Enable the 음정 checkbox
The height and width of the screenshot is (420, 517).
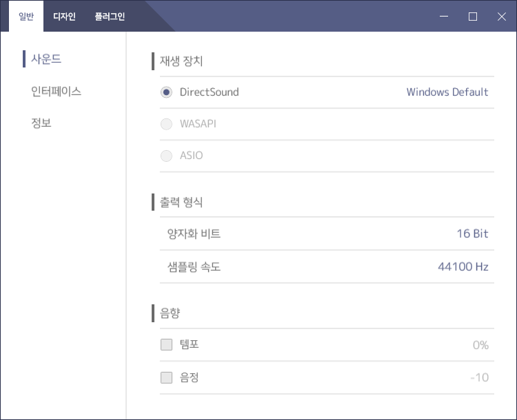tap(166, 377)
